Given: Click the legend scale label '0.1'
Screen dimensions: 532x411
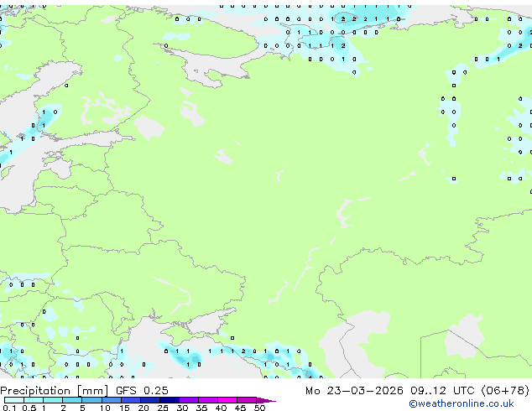Looking at the screenshot, I should (x=9, y=408).
